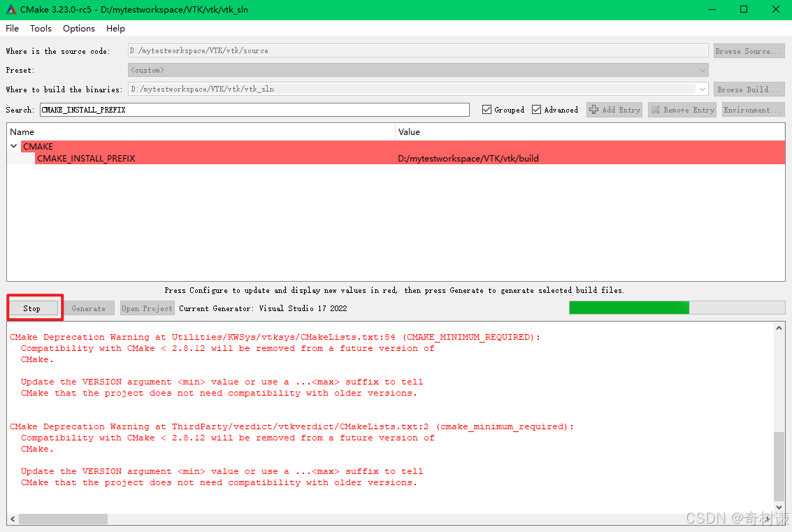The width and height of the screenshot is (792, 532).
Task: Click the source code path field
Action: tap(418, 50)
